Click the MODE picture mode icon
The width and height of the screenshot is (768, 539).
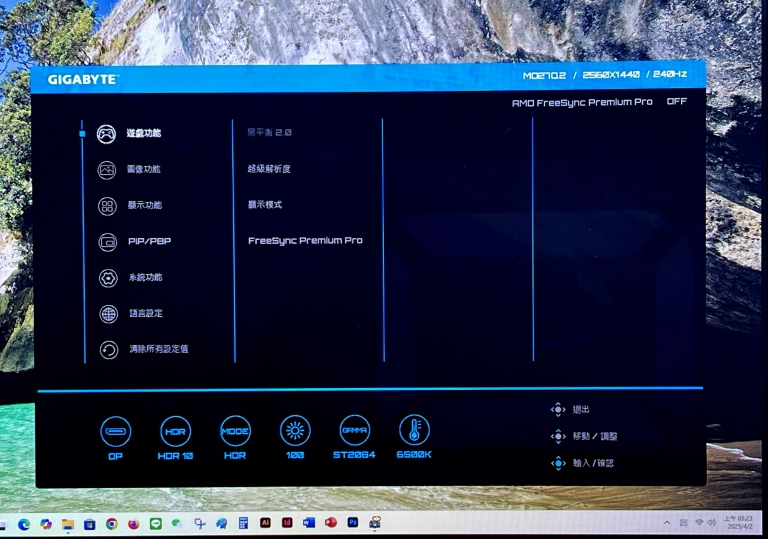point(235,431)
